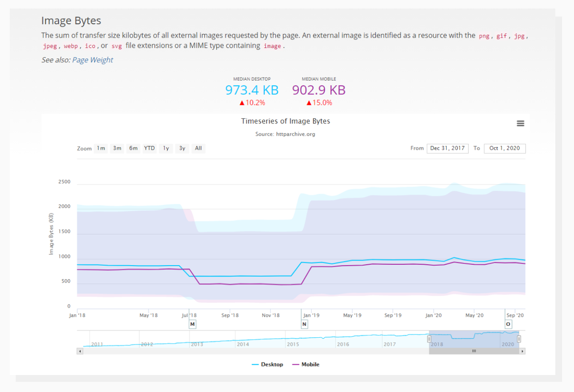Hide the Mobile series via the legend
Screen dimensions: 574x392
tap(306, 364)
